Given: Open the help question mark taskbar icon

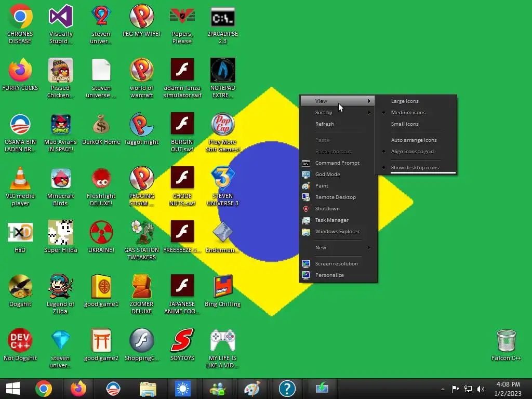Looking at the screenshot, I should click(x=287, y=389).
